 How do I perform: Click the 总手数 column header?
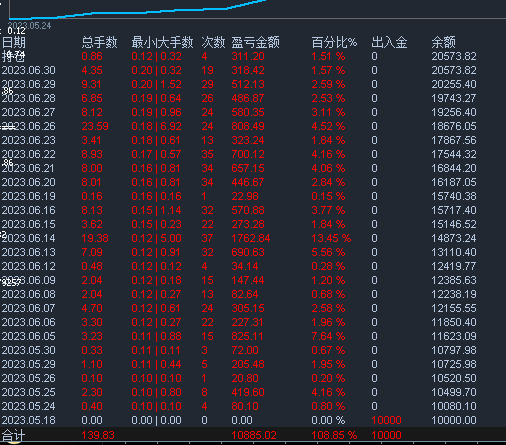pyautogui.click(x=99, y=42)
